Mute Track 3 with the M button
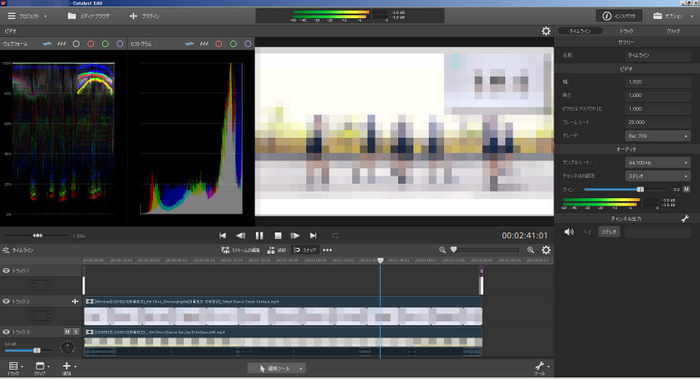The height and width of the screenshot is (379, 700). [67, 332]
